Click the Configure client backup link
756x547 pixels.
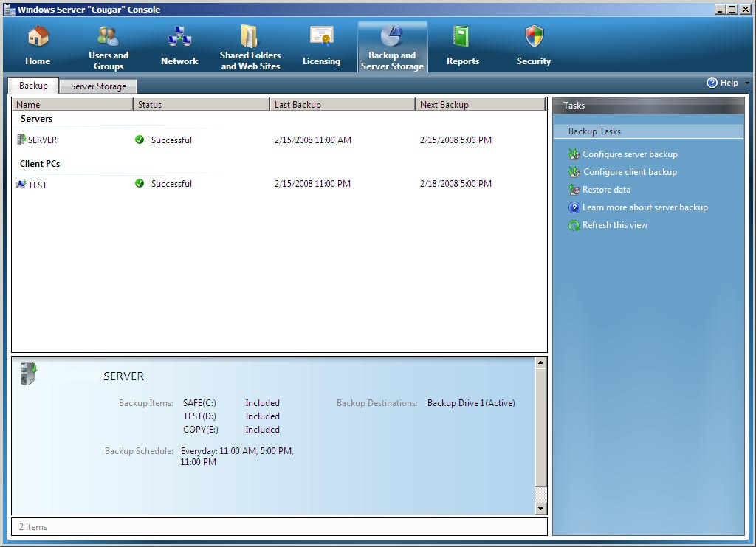coord(630,172)
